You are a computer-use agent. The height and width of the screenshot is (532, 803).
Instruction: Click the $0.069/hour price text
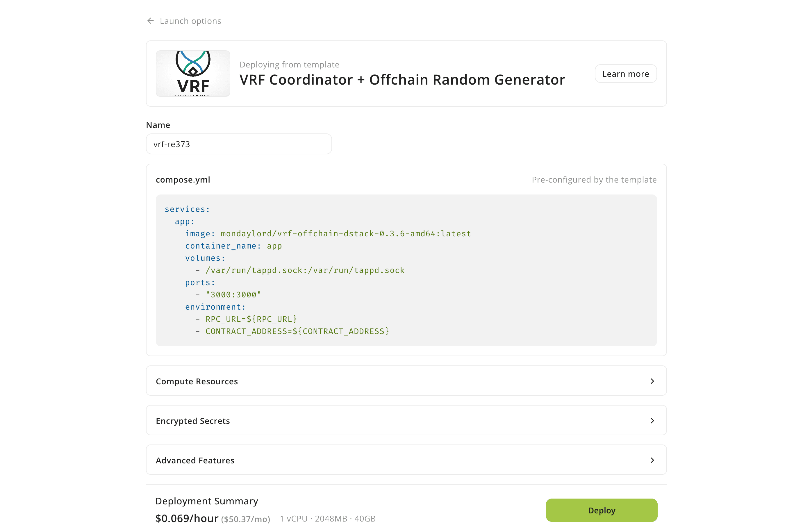click(187, 518)
